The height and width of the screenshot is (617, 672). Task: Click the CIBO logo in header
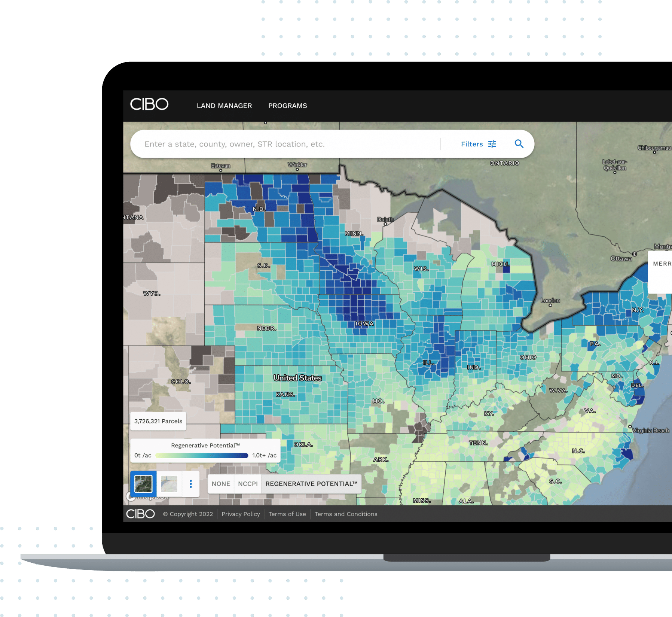click(149, 104)
